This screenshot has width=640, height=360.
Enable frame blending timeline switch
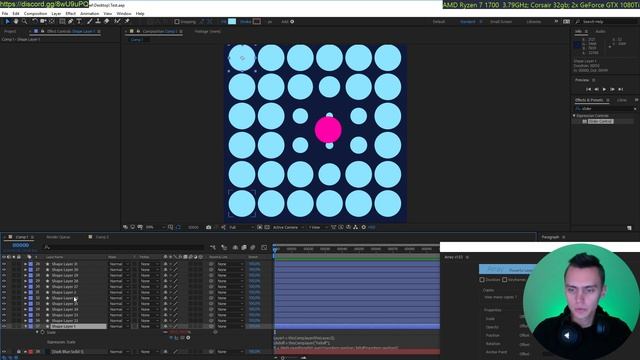(x=244, y=247)
